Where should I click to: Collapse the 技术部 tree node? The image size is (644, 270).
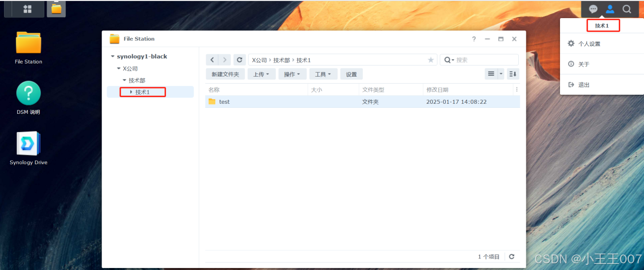(124, 80)
